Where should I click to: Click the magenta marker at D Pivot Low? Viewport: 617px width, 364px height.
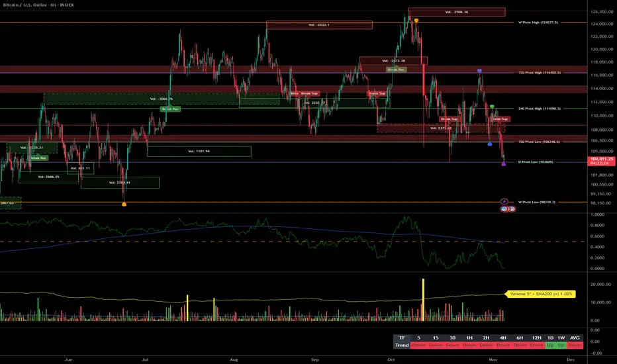504,164
